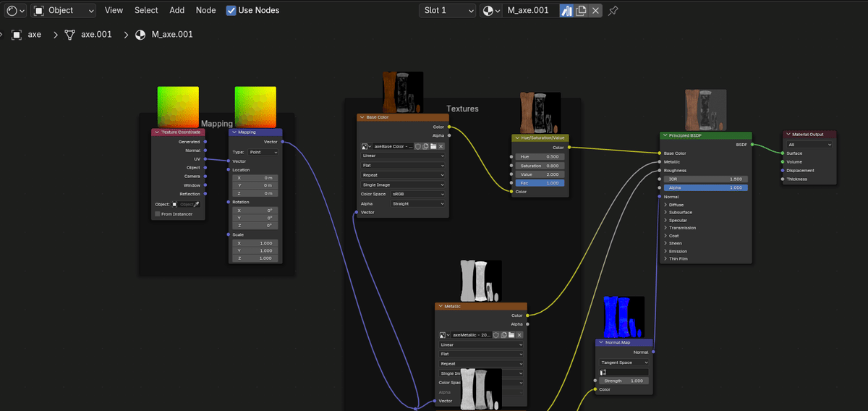
Task: Toggle fake user shield in Base Color node
Action: pos(417,146)
